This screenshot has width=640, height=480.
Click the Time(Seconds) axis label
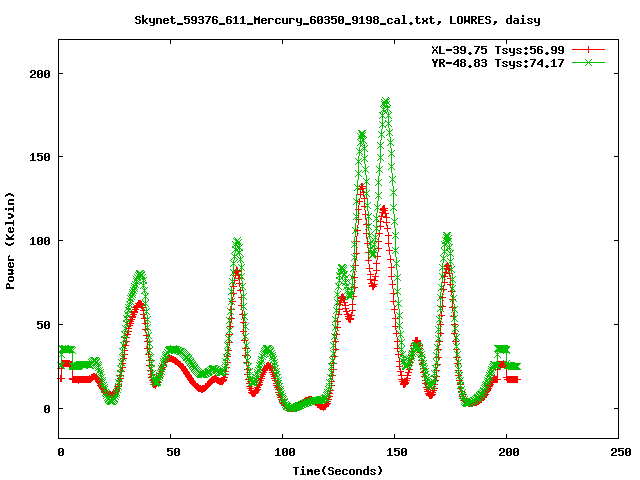338,471
